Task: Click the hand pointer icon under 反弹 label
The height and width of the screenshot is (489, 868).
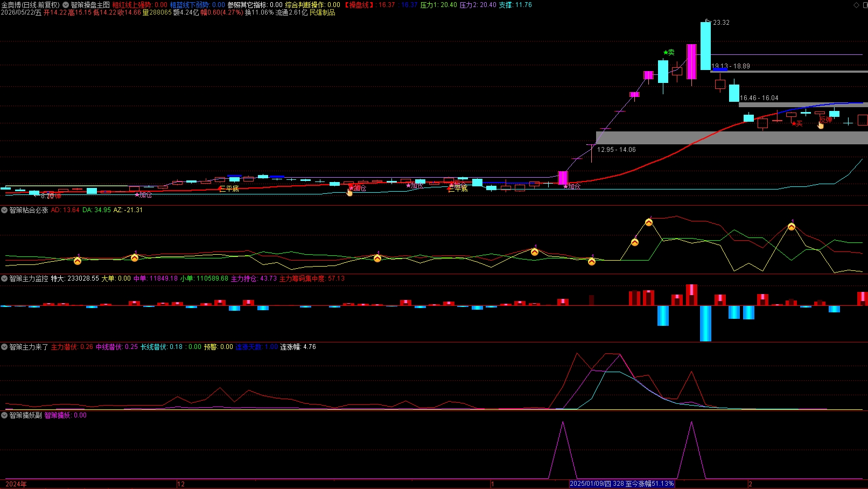Action: pyautogui.click(x=821, y=125)
